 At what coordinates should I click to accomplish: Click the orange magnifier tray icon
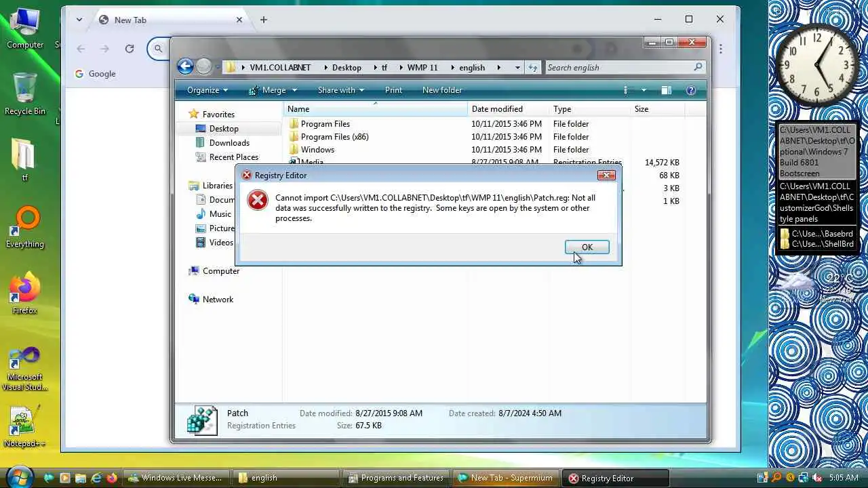pos(777,478)
